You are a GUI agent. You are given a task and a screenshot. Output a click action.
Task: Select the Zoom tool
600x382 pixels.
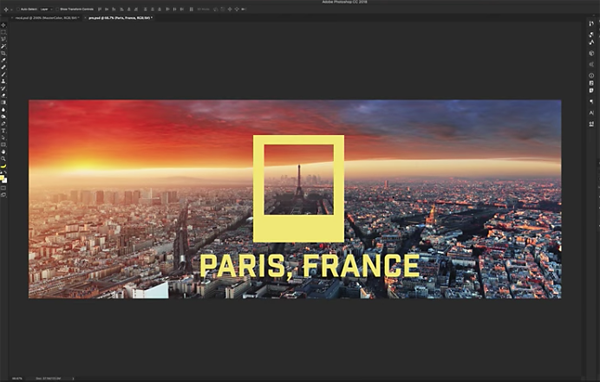pyautogui.click(x=3, y=158)
